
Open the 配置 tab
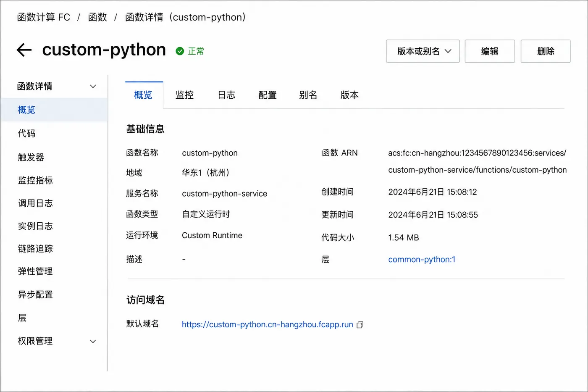tap(268, 95)
